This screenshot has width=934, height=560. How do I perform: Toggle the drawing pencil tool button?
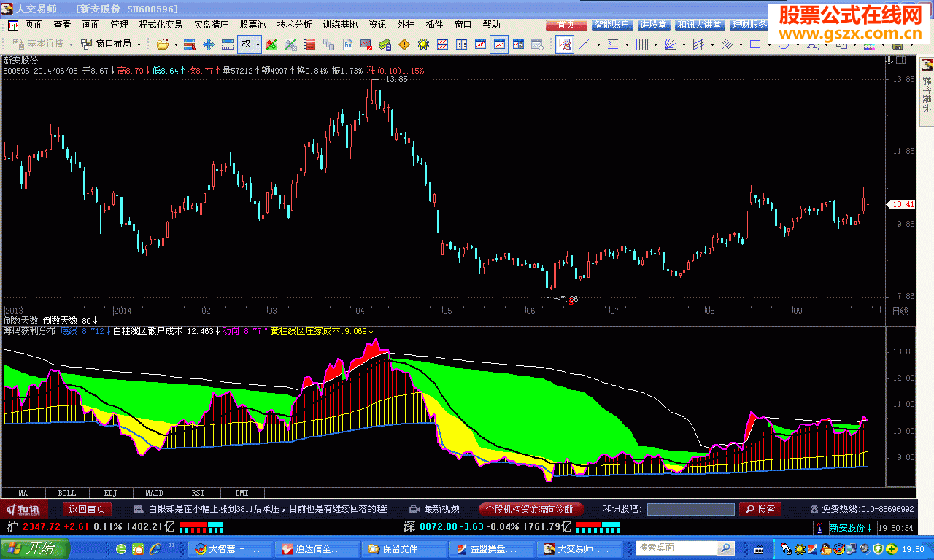[564, 44]
